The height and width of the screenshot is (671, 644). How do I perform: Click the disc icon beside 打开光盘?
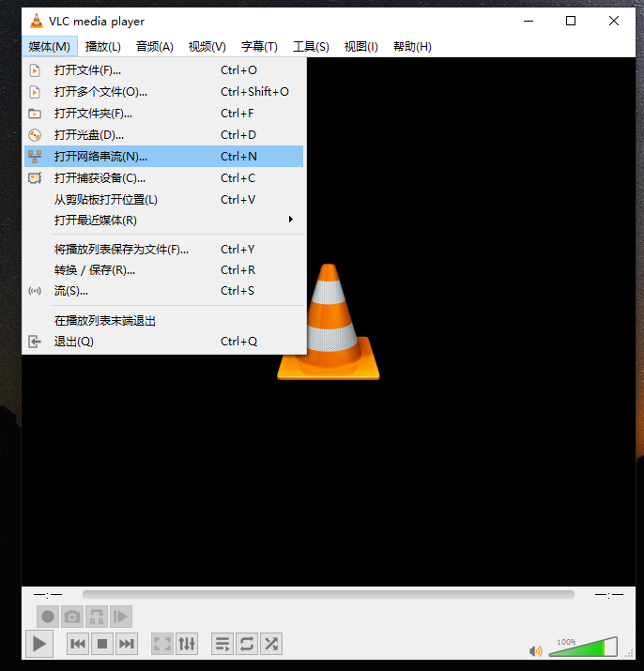click(35, 135)
